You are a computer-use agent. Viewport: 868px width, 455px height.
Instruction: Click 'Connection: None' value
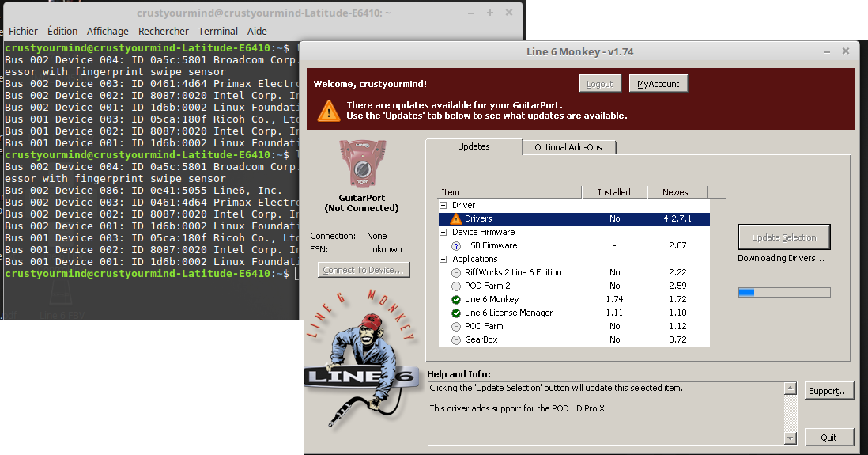[377, 236]
